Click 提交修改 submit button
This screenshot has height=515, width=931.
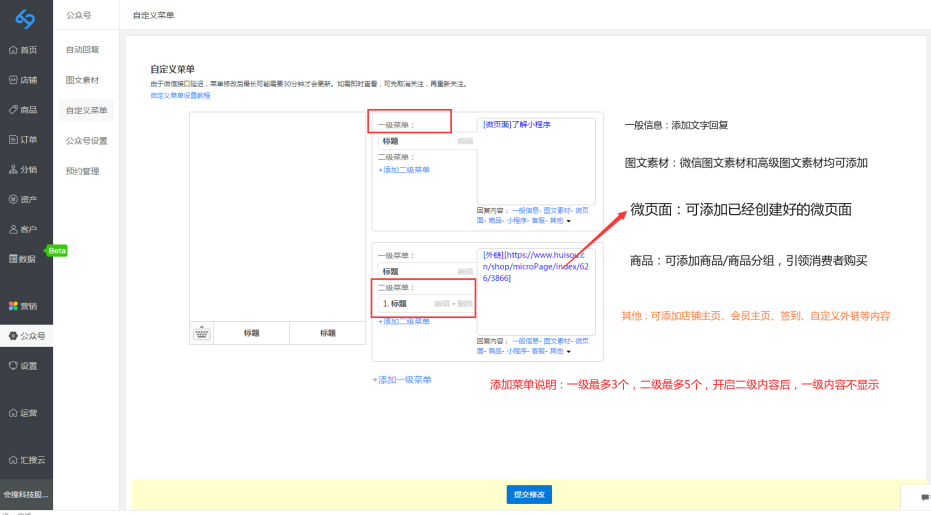click(529, 494)
